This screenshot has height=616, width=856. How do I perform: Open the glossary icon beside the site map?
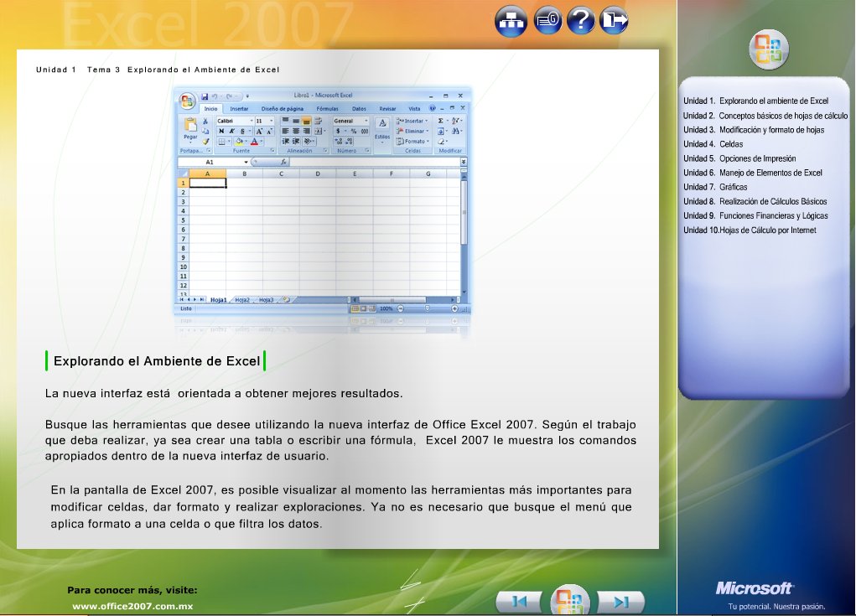coord(548,21)
